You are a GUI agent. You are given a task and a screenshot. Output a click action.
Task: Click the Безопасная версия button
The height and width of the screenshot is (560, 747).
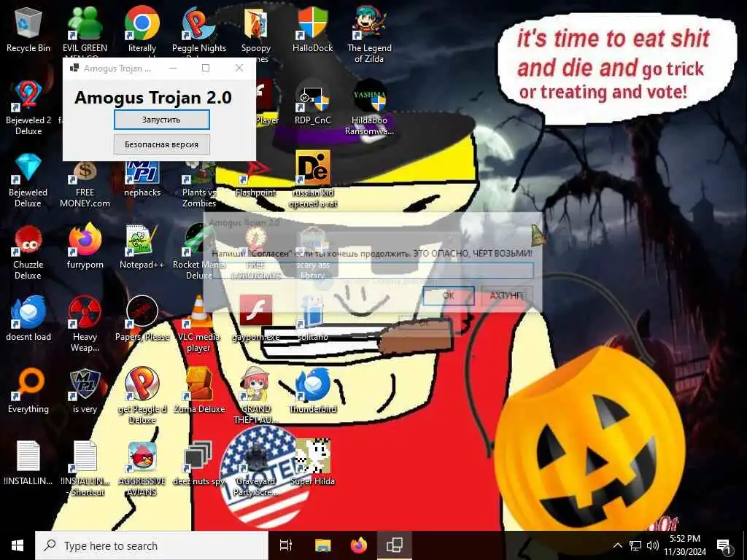[161, 144]
